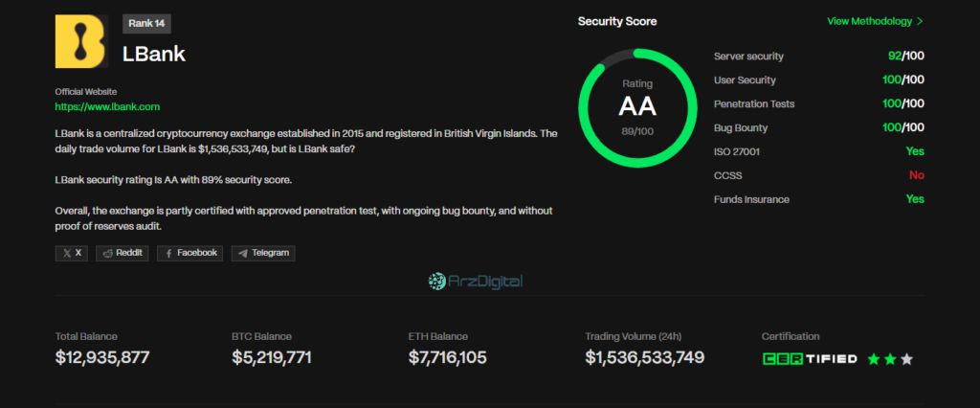Open the Telegram social button
Screen dimensions: 980x408
coord(263,254)
